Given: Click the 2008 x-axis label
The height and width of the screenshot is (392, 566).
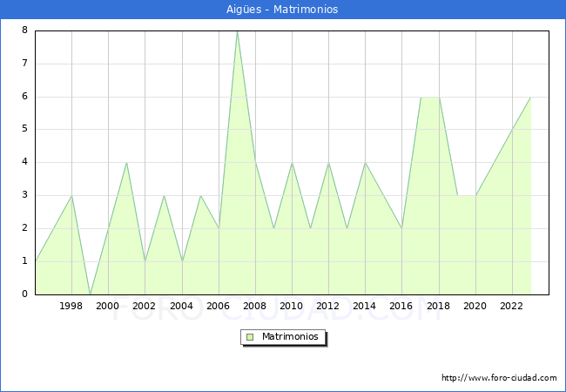Looking at the screenshot, I should point(255,306).
